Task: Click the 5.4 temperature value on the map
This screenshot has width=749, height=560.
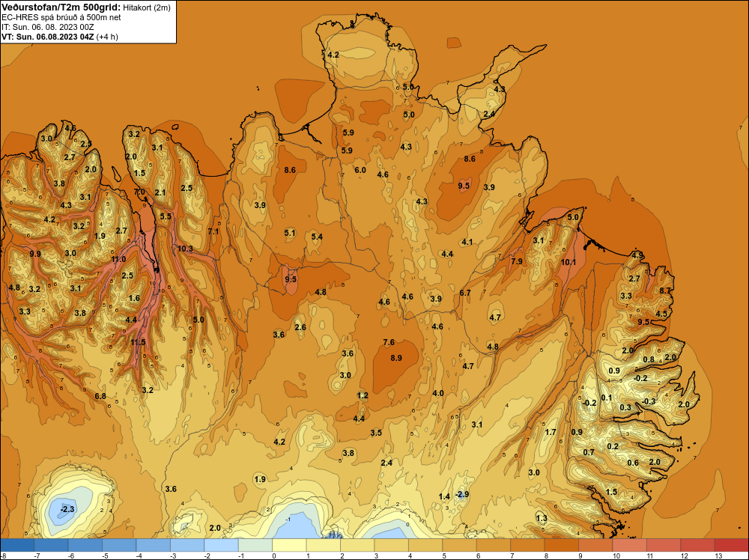Action: [317, 237]
